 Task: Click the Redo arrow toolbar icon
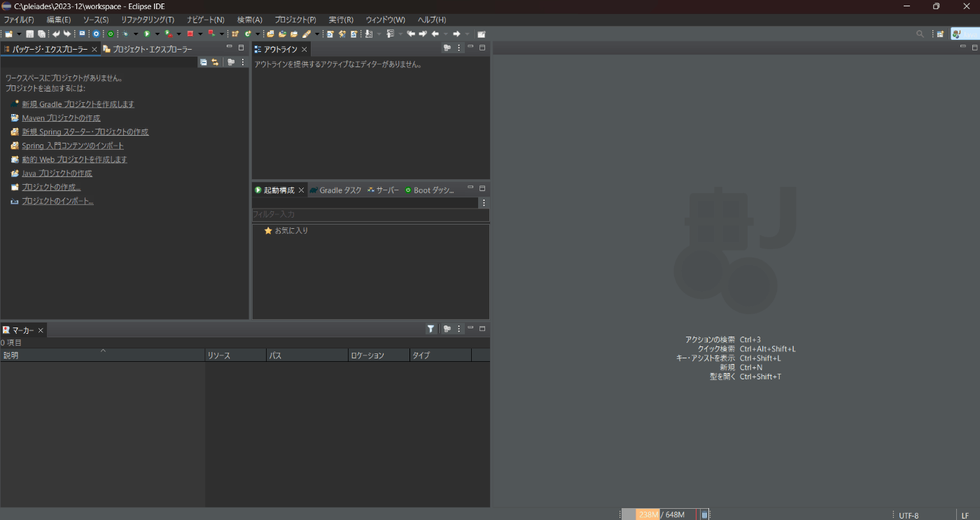click(x=66, y=34)
